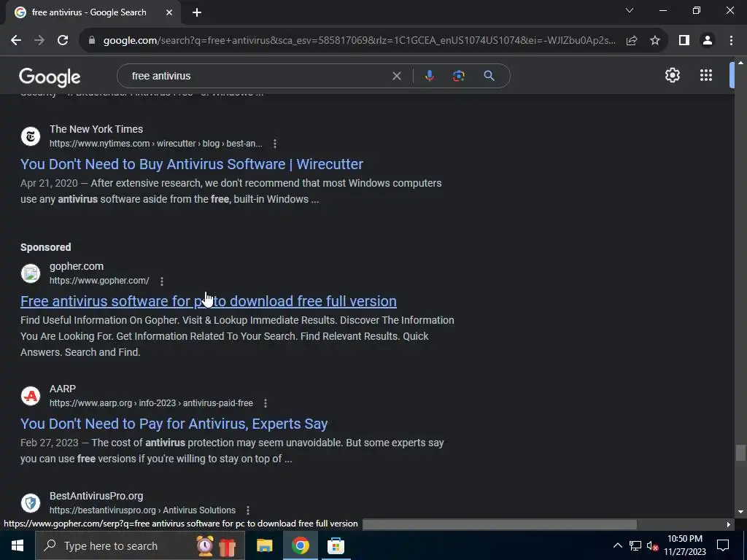Screen dimensions: 747x560
Task: Open muted volume tray icon
Action: click(652, 545)
